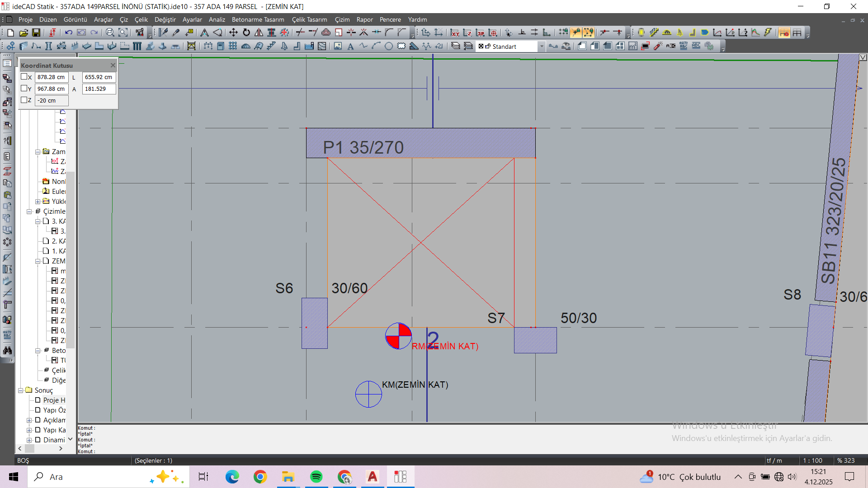The image size is (868, 488).
Task: Select the Proje H tree item
Action: point(54,400)
